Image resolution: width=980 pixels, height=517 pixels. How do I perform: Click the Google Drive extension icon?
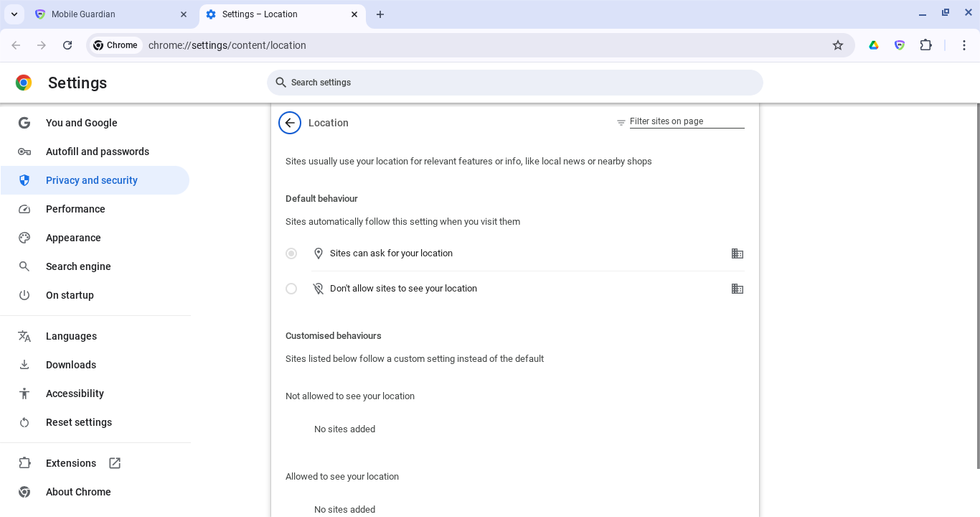[873, 45]
